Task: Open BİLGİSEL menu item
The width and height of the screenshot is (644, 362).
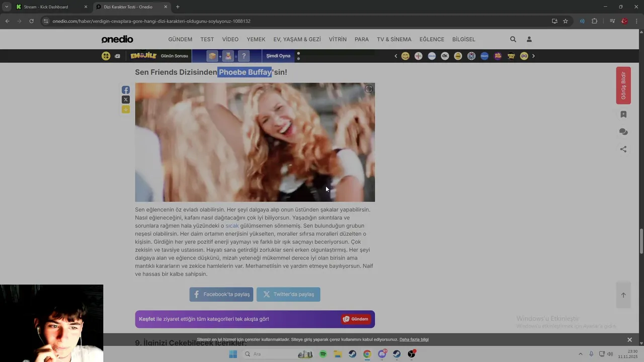Action: pyautogui.click(x=464, y=39)
